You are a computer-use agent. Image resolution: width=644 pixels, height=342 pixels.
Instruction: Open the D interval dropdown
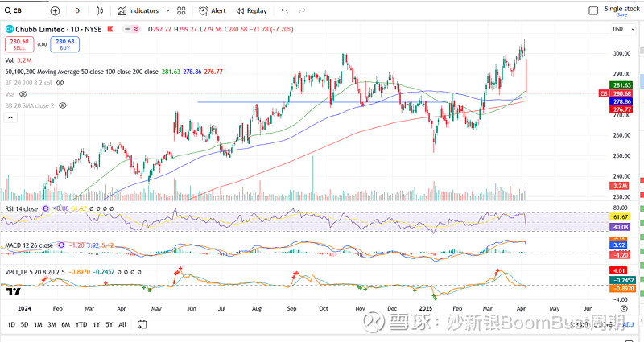77,11
